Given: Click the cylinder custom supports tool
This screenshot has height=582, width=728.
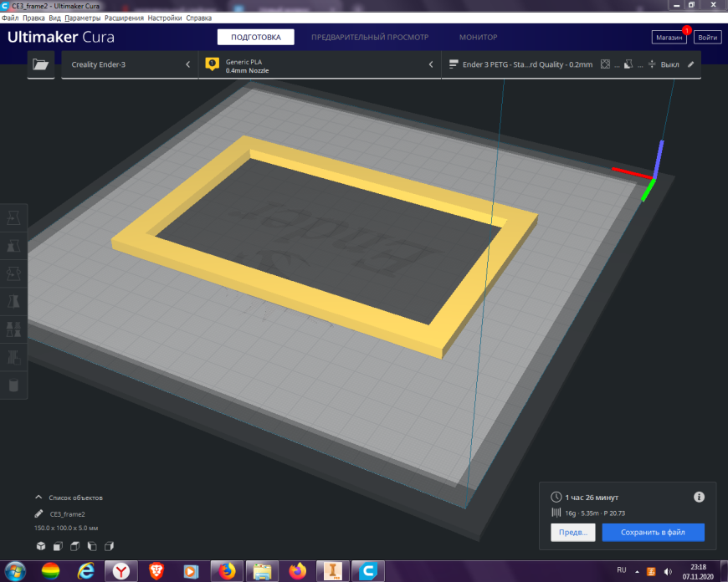Looking at the screenshot, I should tap(13, 385).
